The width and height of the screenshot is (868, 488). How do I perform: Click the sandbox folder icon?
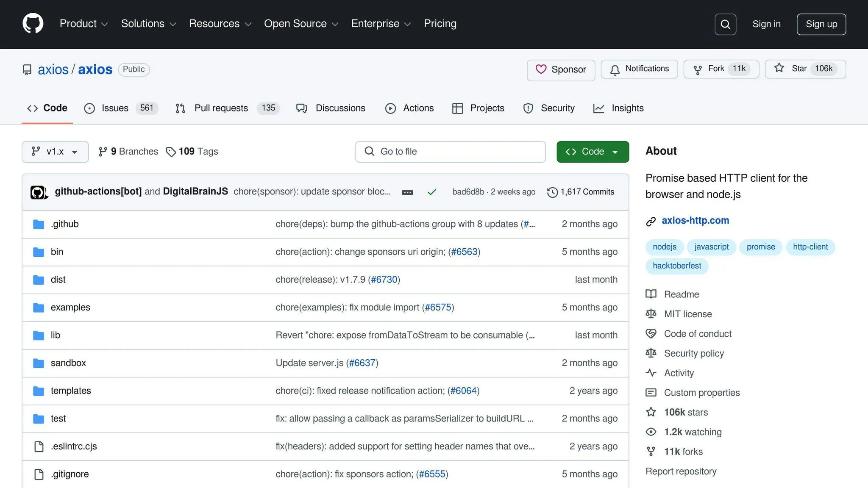tap(39, 363)
